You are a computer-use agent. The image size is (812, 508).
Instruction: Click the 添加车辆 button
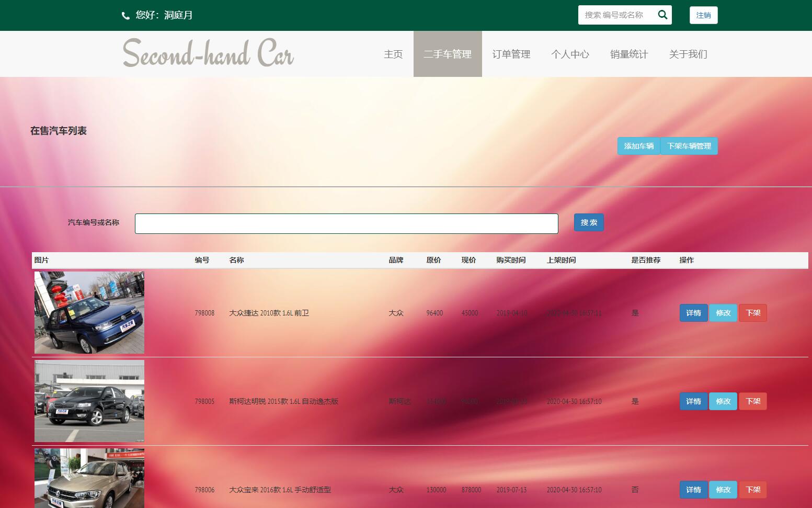tap(639, 146)
